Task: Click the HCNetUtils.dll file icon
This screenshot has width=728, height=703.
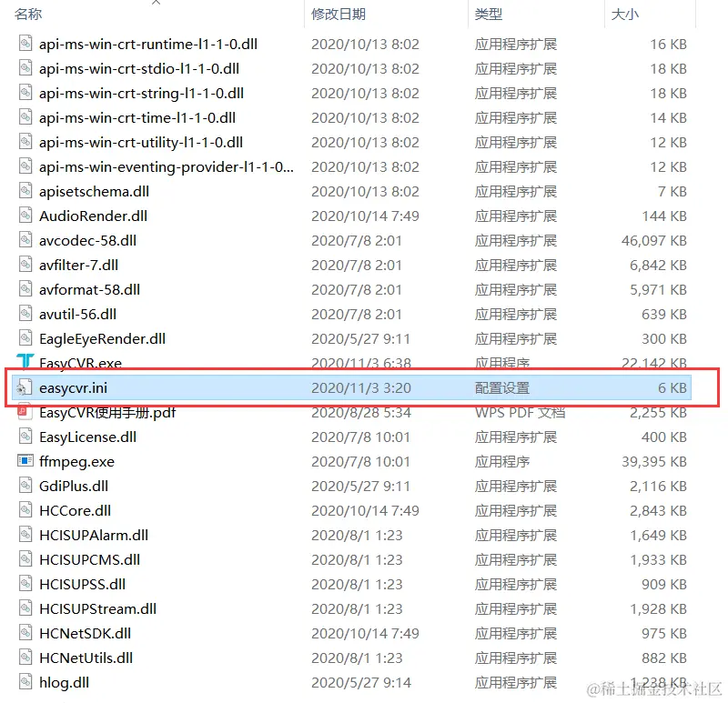Action: coord(25,658)
